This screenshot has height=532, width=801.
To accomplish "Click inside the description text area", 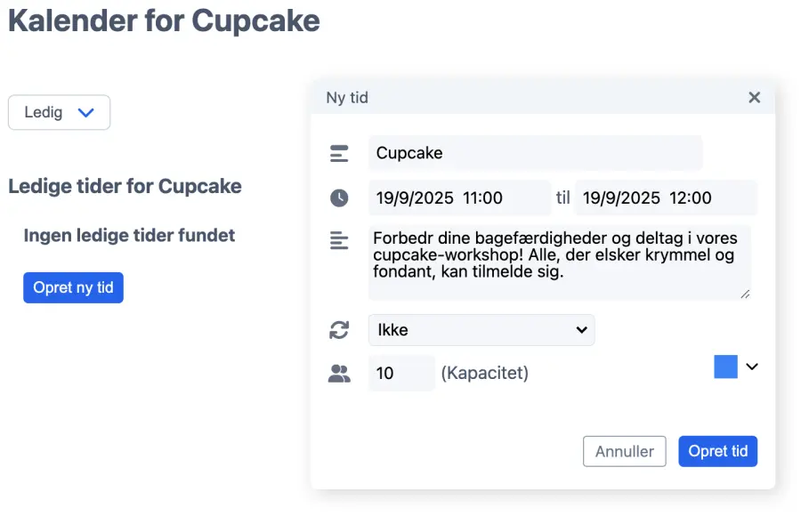I will (x=558, y=262).
